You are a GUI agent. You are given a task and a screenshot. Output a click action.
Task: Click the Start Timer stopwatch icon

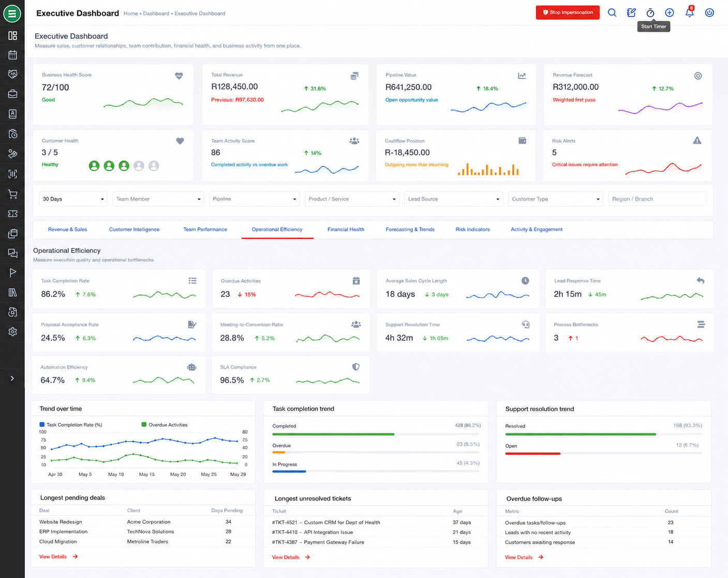pyautogui.click(x=650, y=12)
